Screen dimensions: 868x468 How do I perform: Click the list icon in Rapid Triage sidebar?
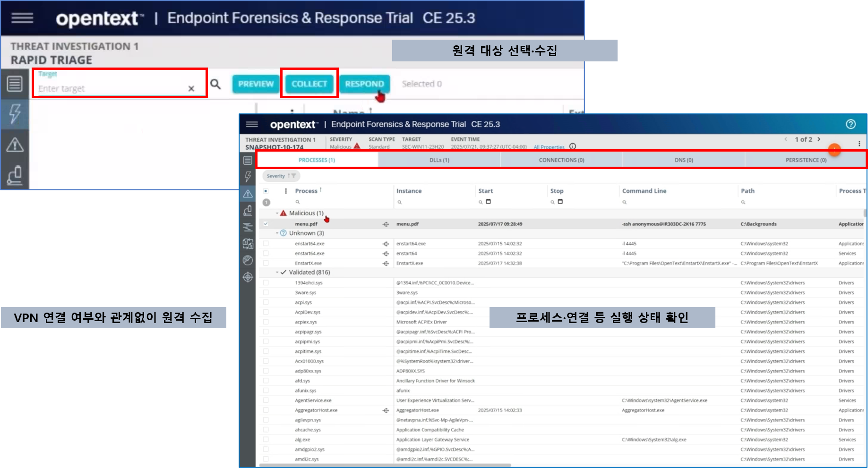click(x=15, y=84)
